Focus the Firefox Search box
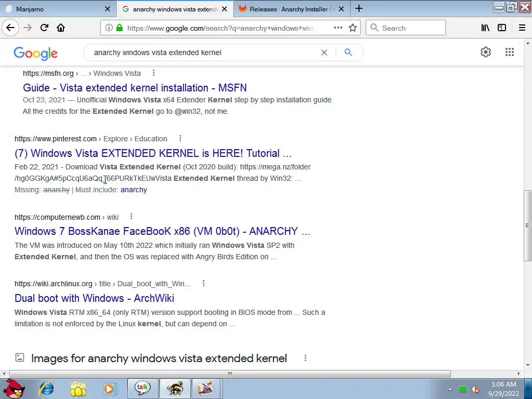532x399 pixels. 405,28
